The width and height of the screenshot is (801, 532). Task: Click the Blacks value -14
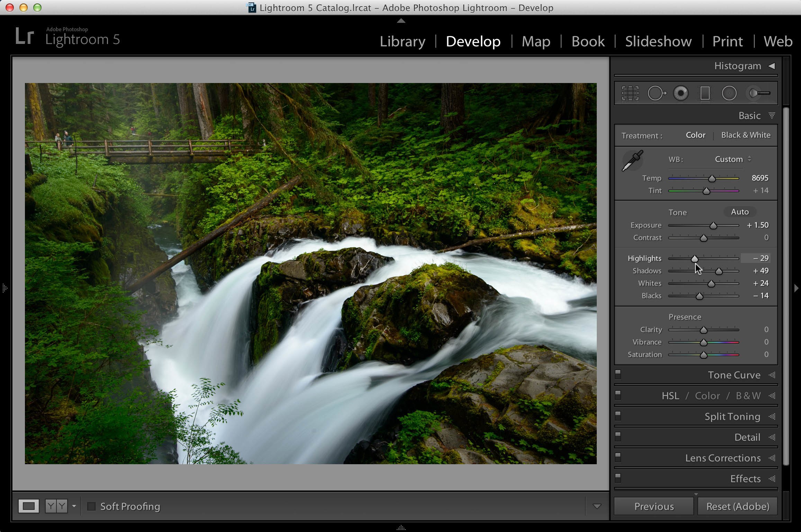pos(760,295)
